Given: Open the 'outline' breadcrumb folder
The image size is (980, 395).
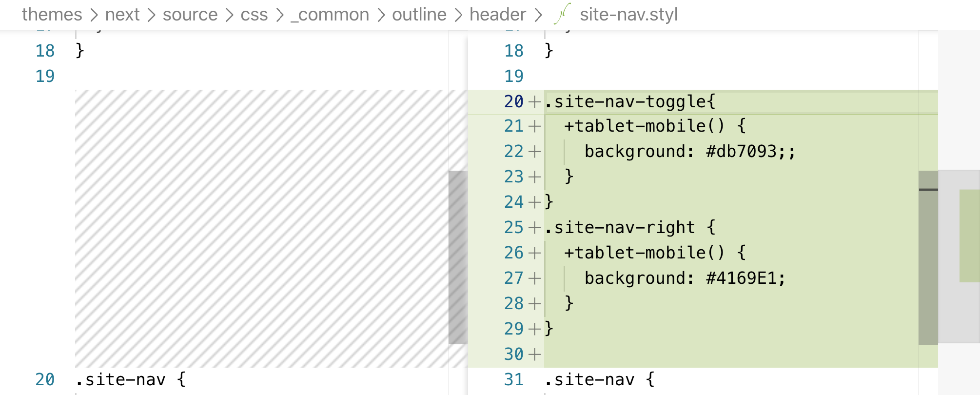Looking at the screenshot, I should click(x=419, y=15).
